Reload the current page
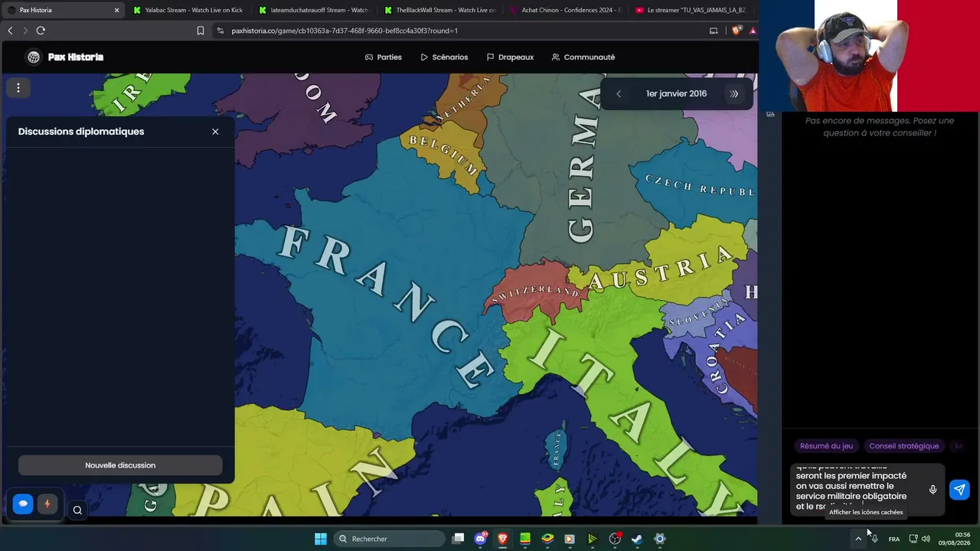The height and width of the screenshot is (551, 980). point(41,31)
